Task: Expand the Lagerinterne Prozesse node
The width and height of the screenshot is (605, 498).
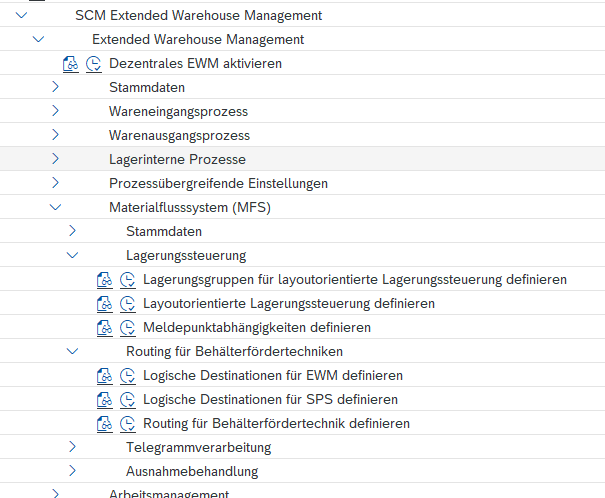Action: [x=56, y=159]
